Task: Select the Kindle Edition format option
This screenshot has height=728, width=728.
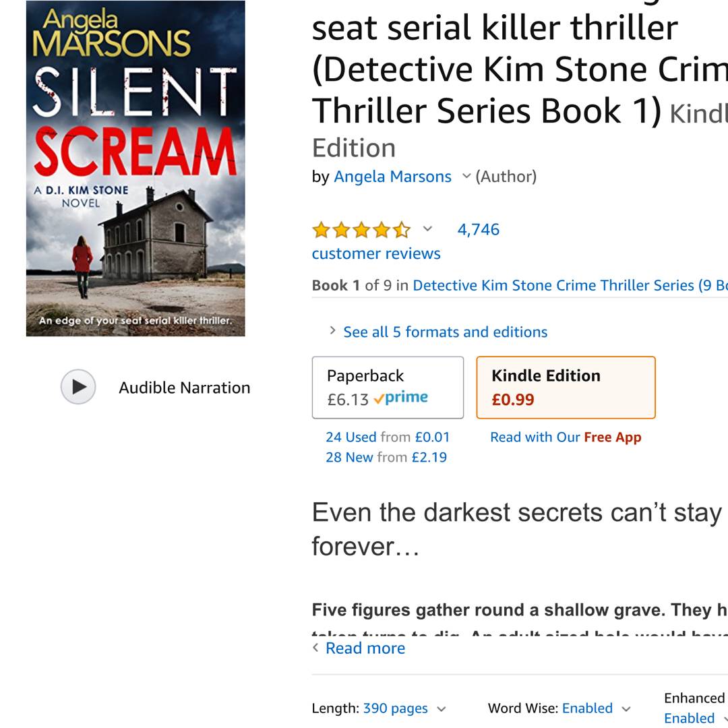Action: (566, 388)
